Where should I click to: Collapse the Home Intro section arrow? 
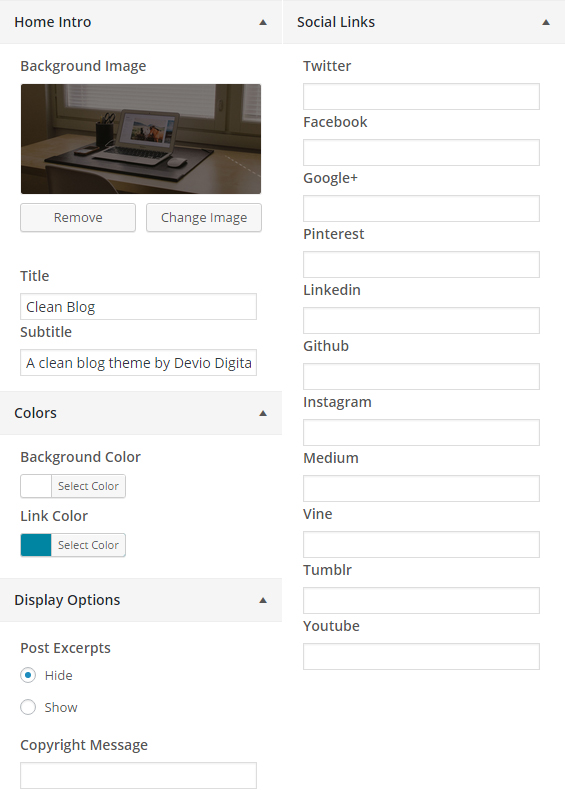263,22
